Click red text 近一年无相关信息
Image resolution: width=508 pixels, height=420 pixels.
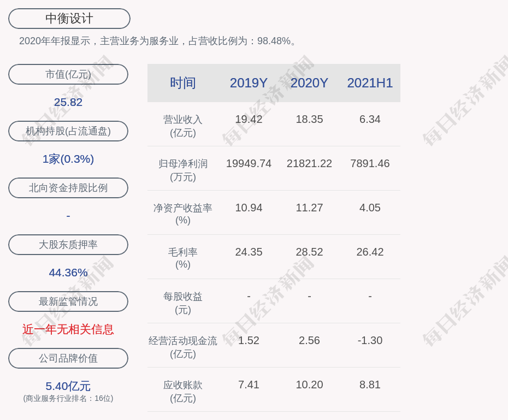click(68, 329)
